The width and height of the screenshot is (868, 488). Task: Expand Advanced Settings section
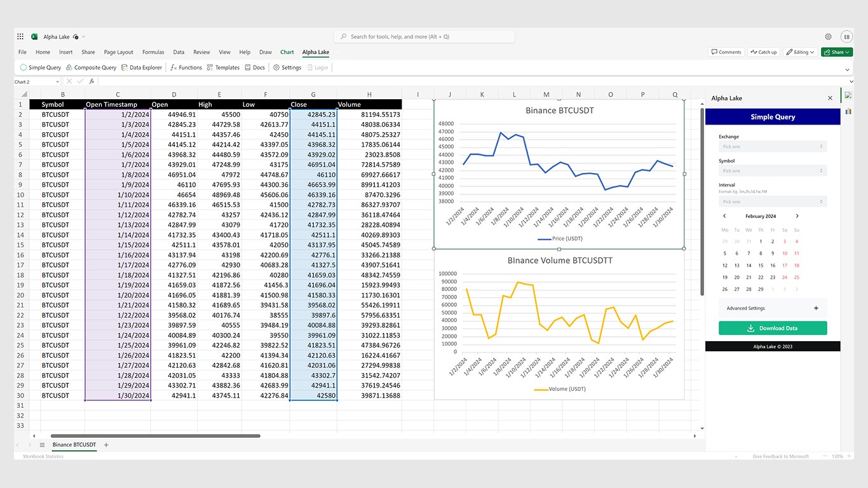point(773,308)
